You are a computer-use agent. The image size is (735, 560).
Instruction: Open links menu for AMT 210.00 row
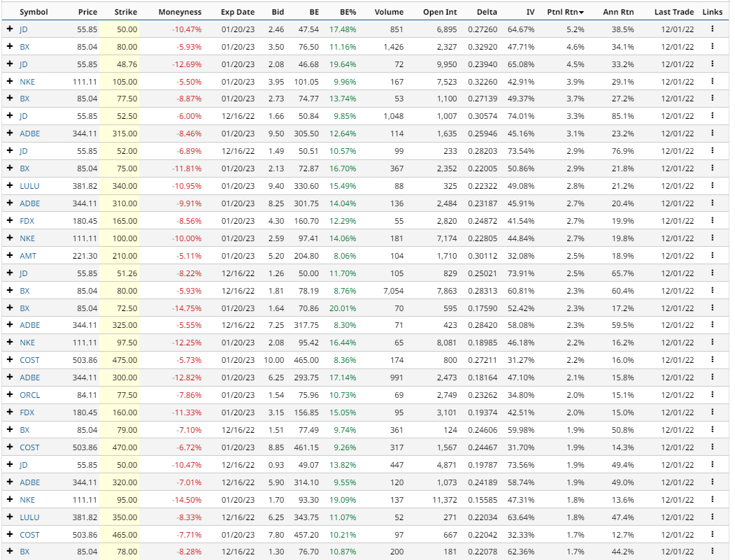(712, 256)
